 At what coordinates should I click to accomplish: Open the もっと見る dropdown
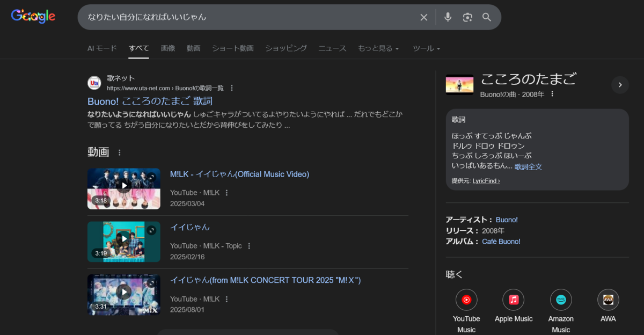coord(378,48)
